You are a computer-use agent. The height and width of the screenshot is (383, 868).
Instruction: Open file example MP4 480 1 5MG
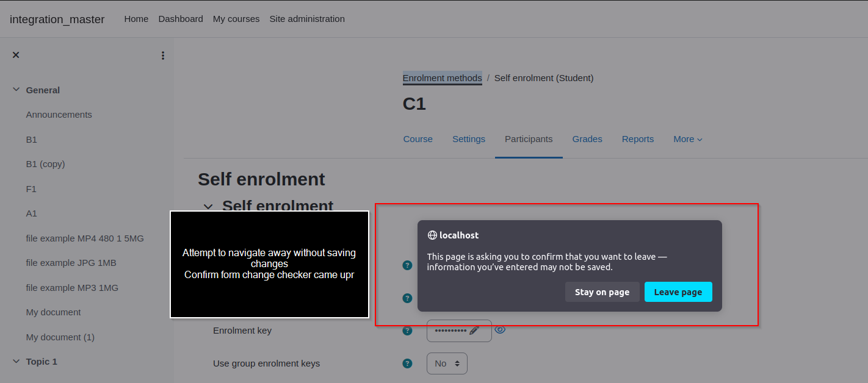(x=85, y=238)
